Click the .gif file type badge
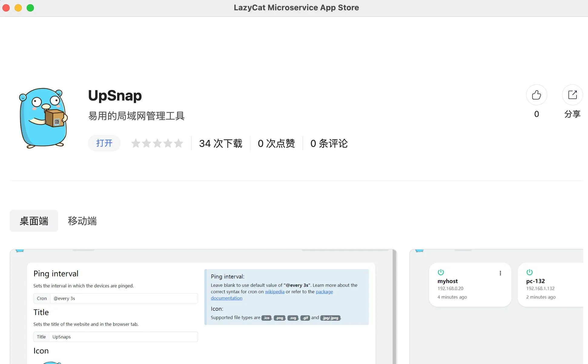 tap(305, 318)
